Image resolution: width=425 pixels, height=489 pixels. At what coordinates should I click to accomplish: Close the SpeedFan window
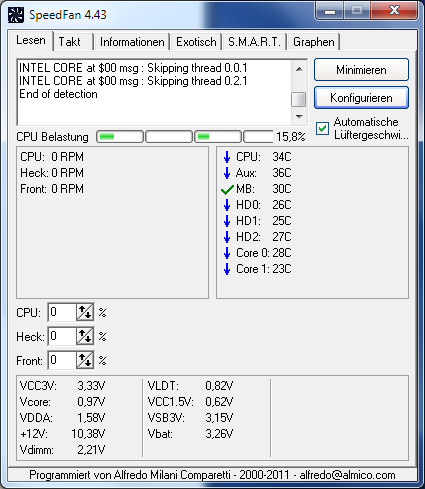pyautogui.click(x=394, y=11)
